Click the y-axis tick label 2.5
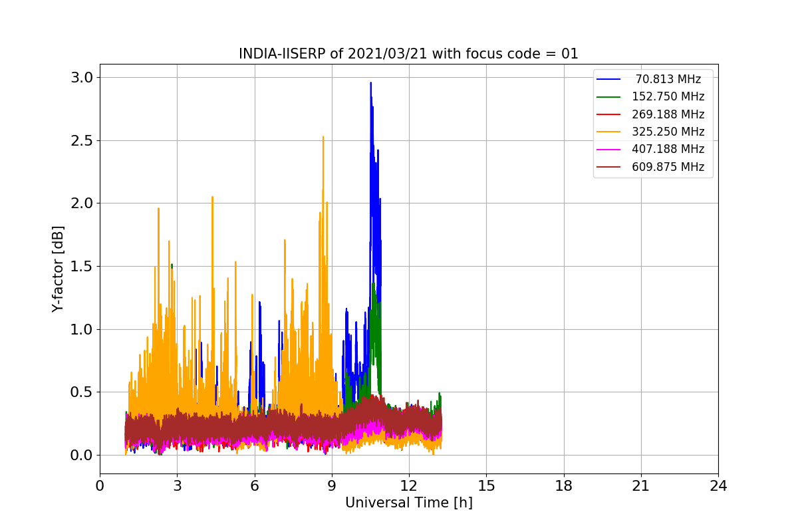This screenshot has height=532, width=798. point(82,140)
